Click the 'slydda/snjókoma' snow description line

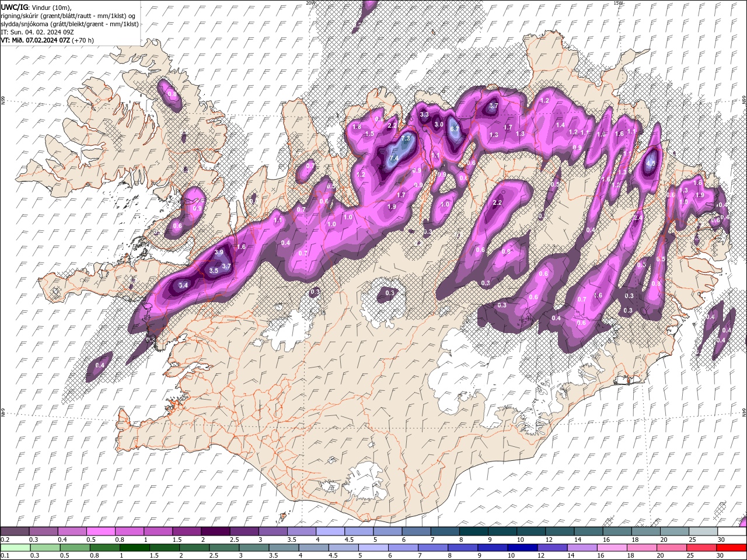point(69,23)
